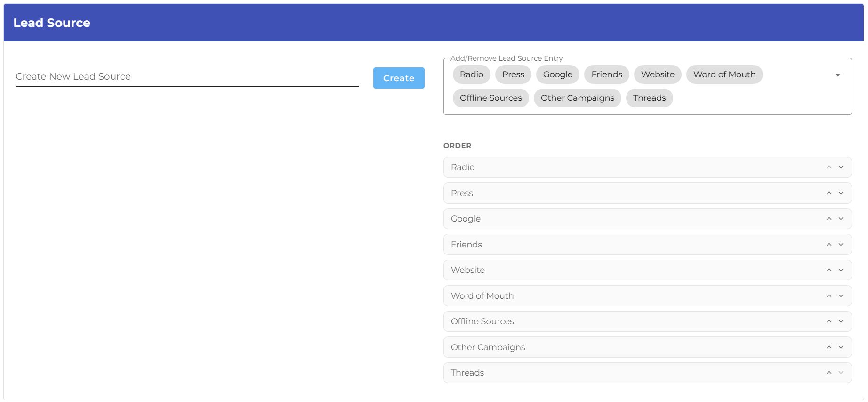Move Website up in order list
This screenshot has height=402, width=868.
pos(829,270)
